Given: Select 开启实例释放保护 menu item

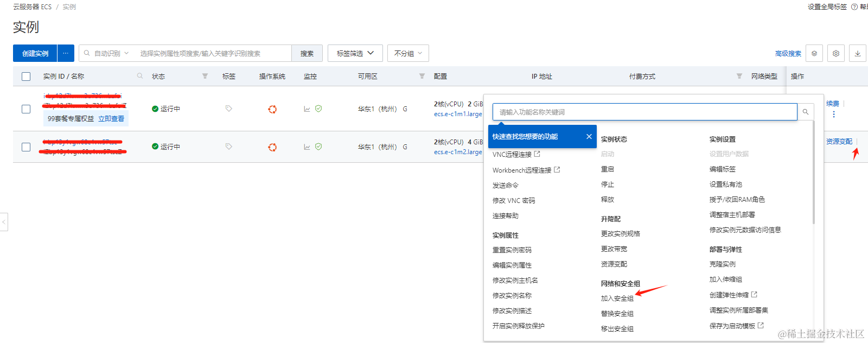Looking at the screenshot, I should point(519,326).
